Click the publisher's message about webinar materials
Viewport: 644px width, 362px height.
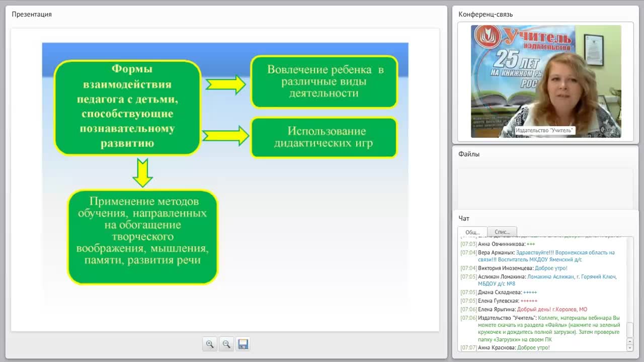pos(542,328)
